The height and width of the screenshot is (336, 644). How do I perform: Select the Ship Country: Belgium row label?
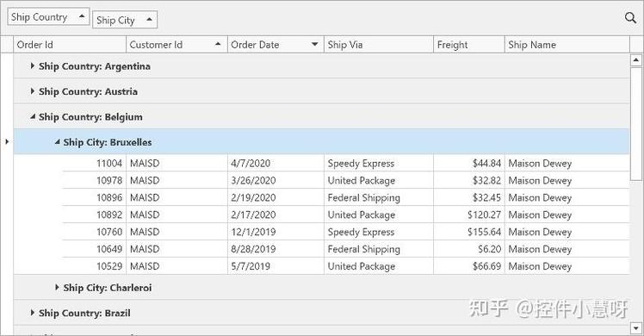click(x=90, y=117)
